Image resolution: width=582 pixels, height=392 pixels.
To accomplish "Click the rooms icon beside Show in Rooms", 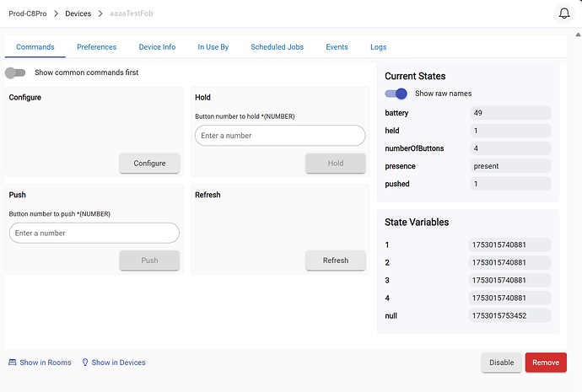I will point(13,362).
